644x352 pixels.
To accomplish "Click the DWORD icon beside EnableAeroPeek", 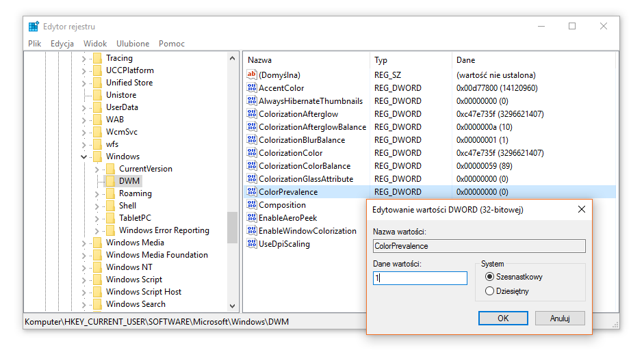I will pyautogui.click(x=252, y=217).
